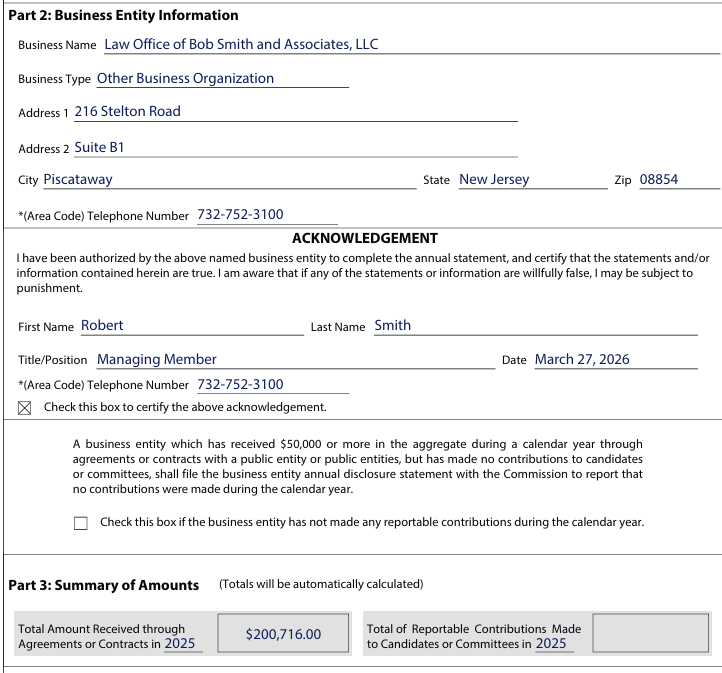Edit the acknowledgement telephone number field
This screenshot has width=722, height=673.
point(273,384)
